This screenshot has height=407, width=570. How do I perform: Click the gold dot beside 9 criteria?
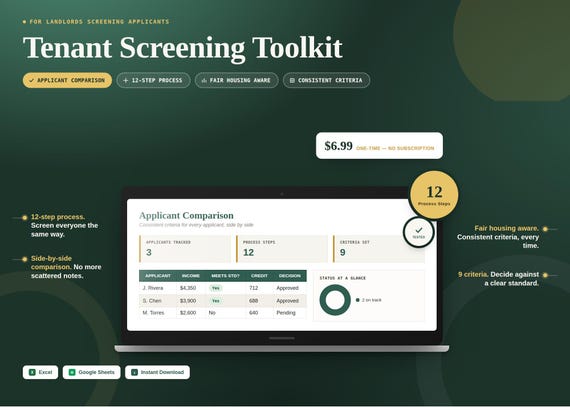545,275
